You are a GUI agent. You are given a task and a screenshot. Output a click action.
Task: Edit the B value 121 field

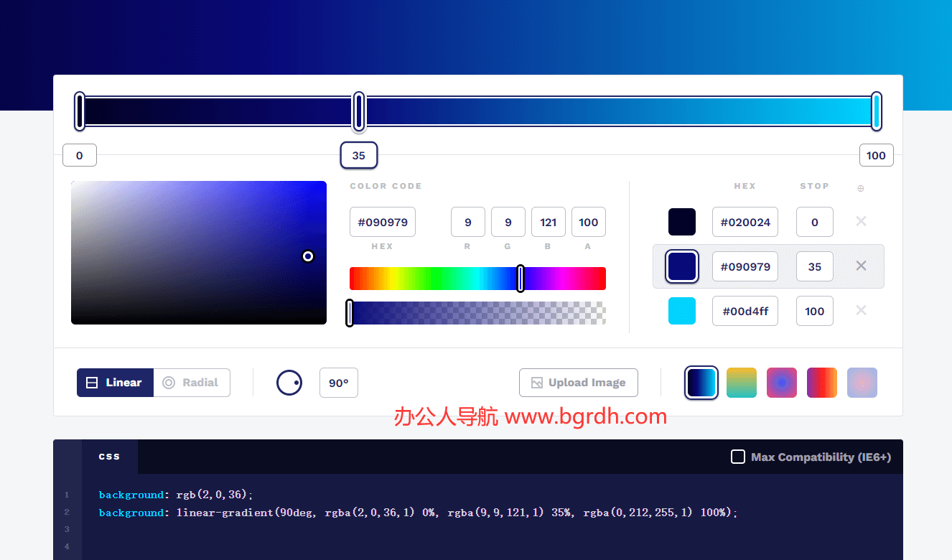coord(549,222)
